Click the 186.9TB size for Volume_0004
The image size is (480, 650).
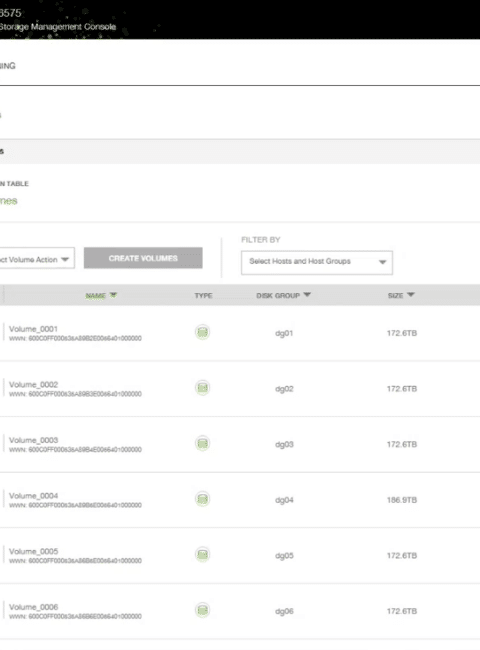402,500
